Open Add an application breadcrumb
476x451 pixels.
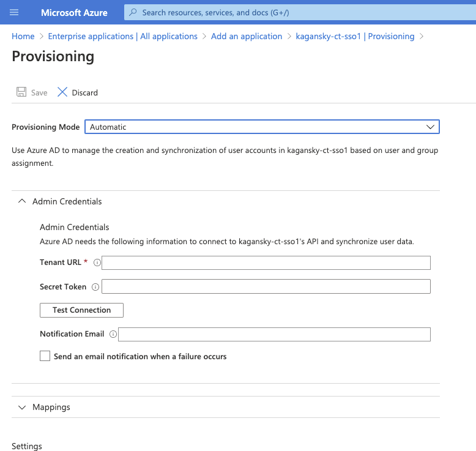tap(247, 36)
